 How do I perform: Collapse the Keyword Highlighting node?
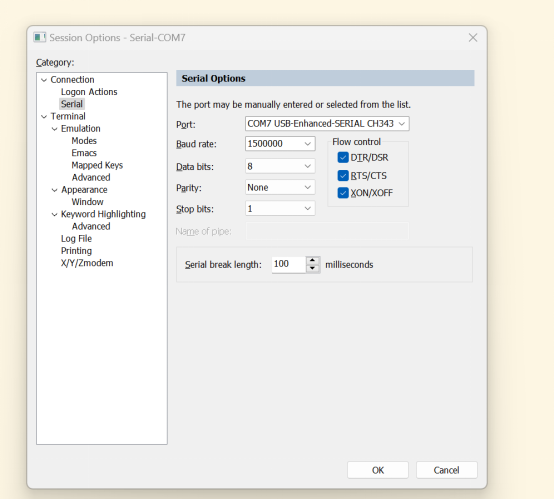pos(54,214)
